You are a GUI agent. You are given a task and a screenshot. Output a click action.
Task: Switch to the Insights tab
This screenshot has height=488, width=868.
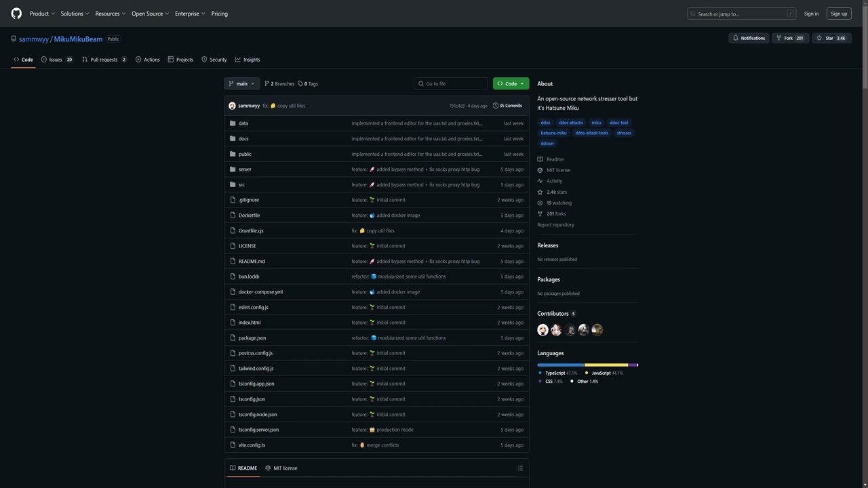point(248,60)
